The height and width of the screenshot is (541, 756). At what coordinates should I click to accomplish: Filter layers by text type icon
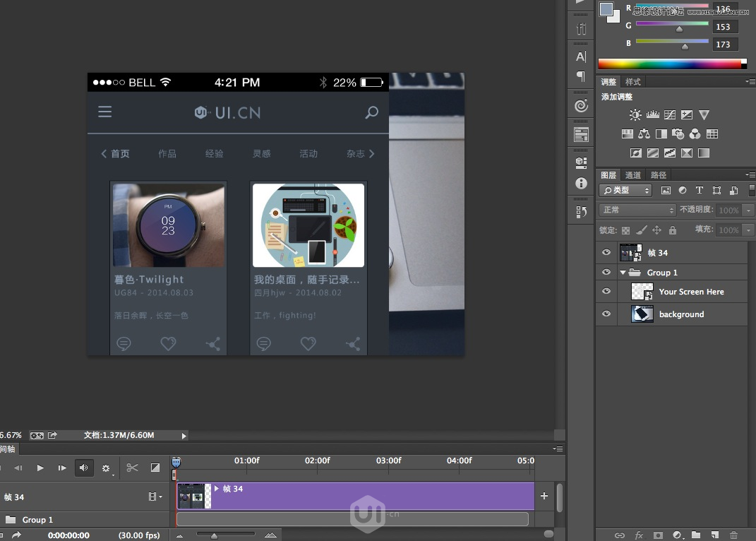click(x=700, y=191)
